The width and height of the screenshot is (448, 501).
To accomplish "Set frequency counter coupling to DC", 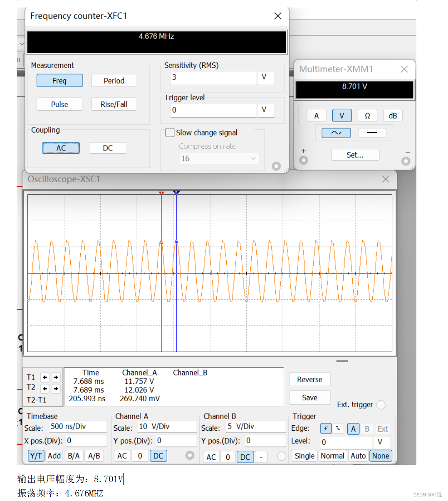I will (108, 148).
